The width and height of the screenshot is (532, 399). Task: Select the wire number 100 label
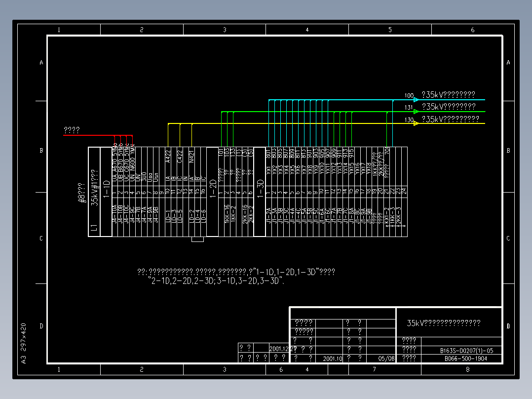(409, 96)
